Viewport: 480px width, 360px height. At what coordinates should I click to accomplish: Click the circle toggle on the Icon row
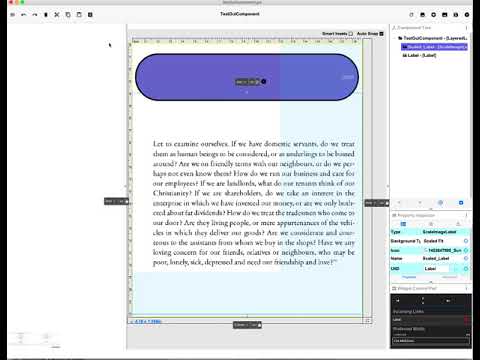tap(466, 250)
